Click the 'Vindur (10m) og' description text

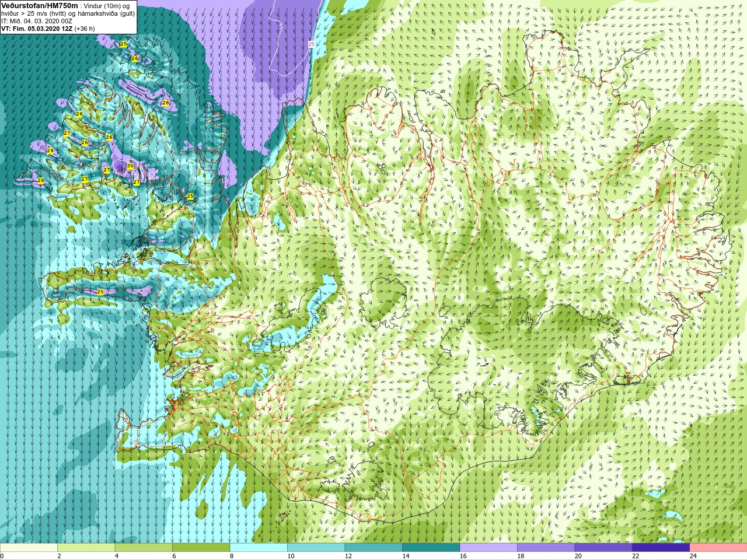pyautogui.click(x=107, y=6)
